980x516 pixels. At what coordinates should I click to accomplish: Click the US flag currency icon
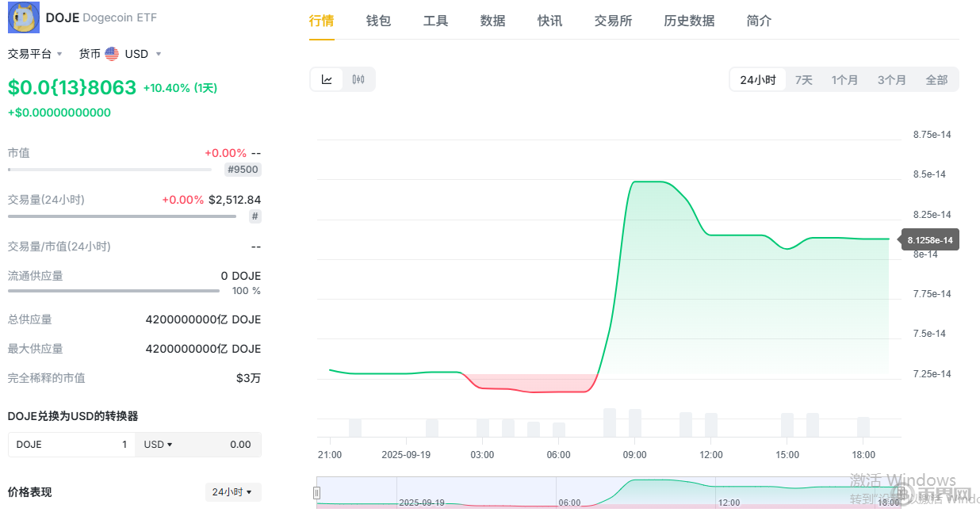(x=112, y=54)
